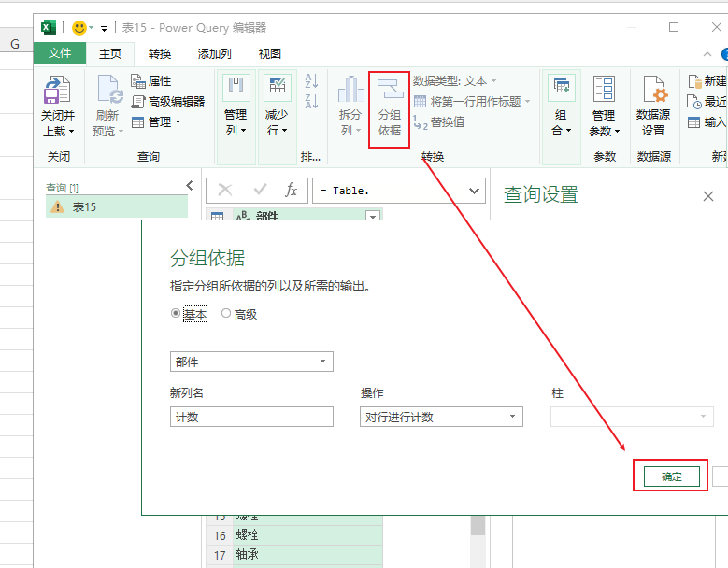Click the 新列名 (New column name) field
Image resolution: width=728 pixels, height=568 pixels.
click(x=251, y=417)
